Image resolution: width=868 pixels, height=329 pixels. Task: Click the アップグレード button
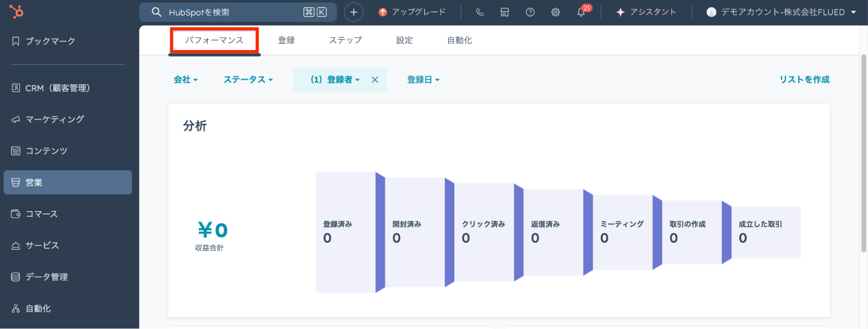412,12
